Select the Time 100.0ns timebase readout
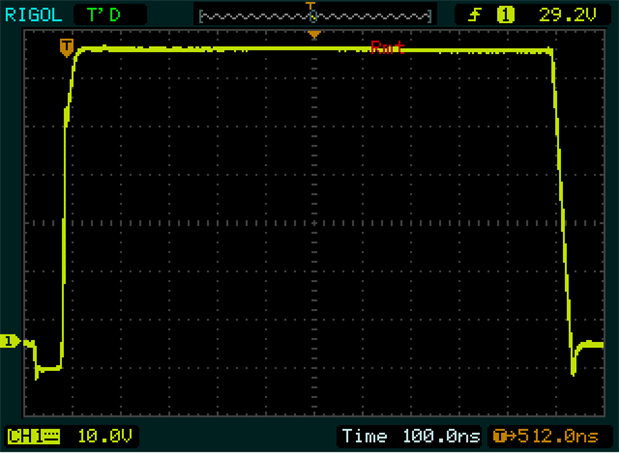This screenshot has height=453, width=619. (x=411, y=436)
